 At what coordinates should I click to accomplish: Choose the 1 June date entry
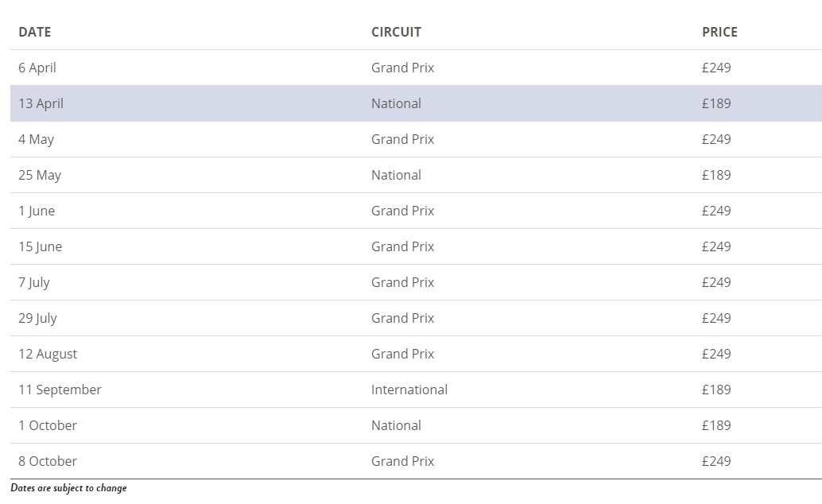tap(37, 211)
